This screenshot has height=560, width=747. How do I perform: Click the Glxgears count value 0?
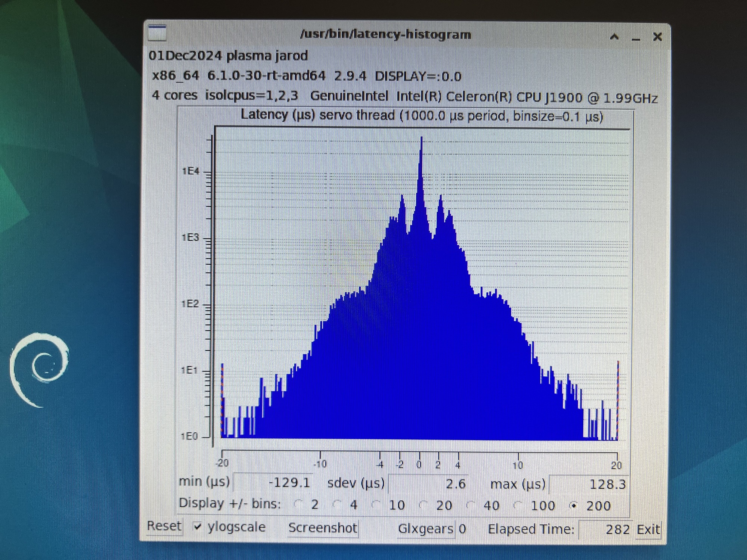point(462,529)
